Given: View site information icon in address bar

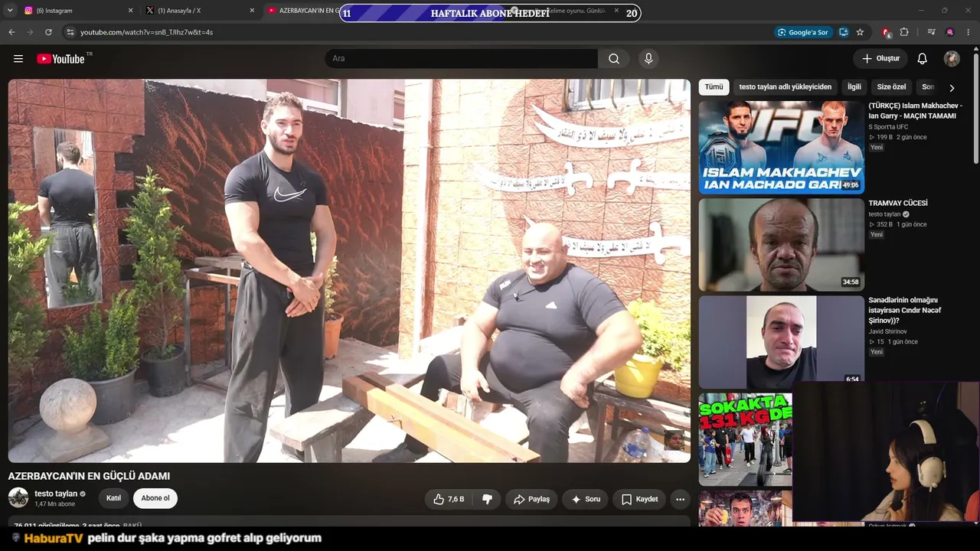Looking at the screenshot, I should [70, 32].
